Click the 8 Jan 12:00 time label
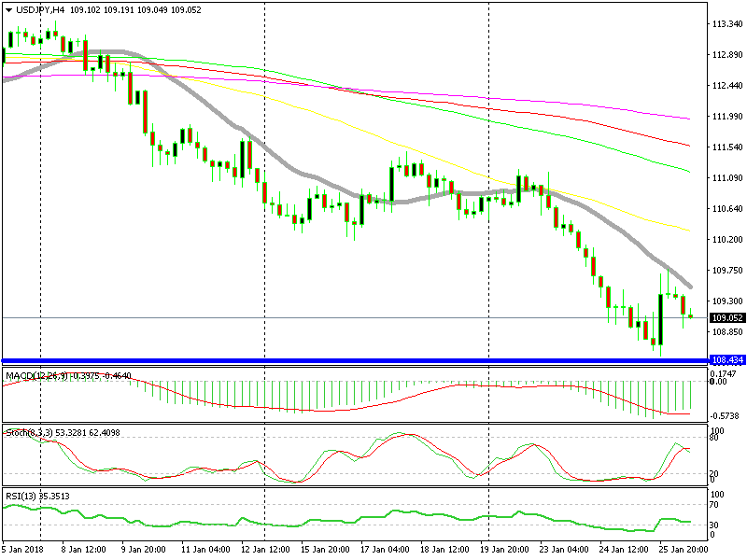The image size is (747, 560). (x=84, y=549)
